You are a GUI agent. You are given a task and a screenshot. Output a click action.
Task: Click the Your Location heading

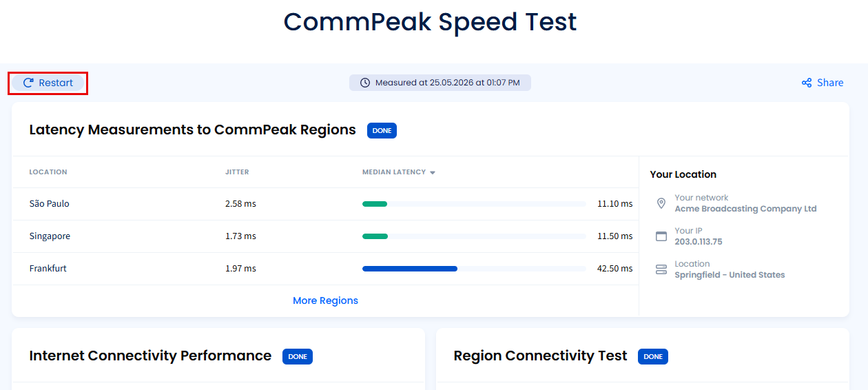(683, 174)
